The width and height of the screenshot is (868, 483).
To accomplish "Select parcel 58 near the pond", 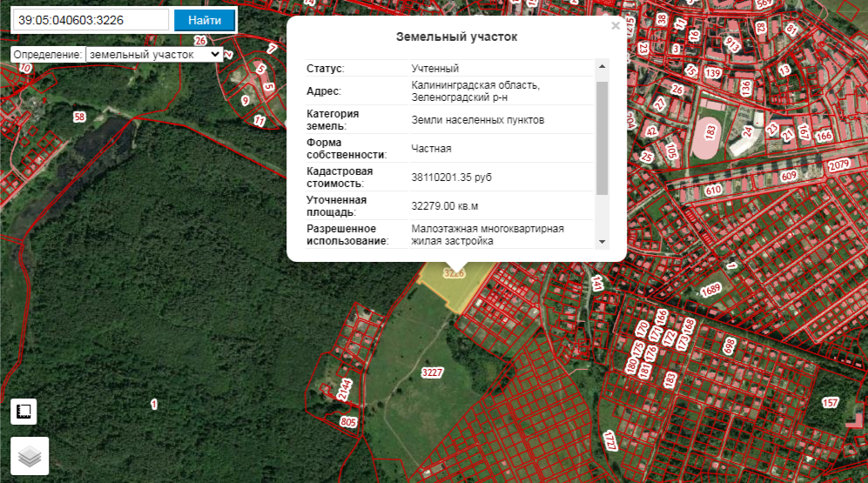I will click(x=80, y=117).
